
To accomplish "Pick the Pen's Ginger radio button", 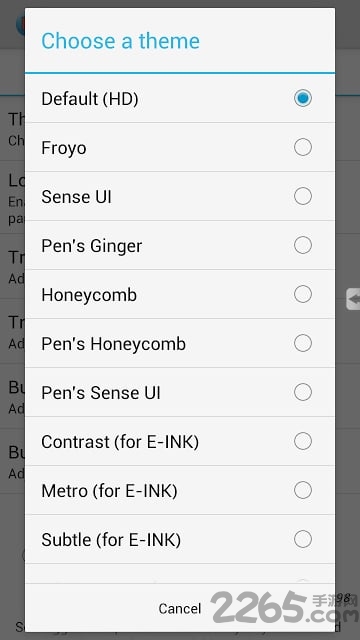I will click(302, 245).
